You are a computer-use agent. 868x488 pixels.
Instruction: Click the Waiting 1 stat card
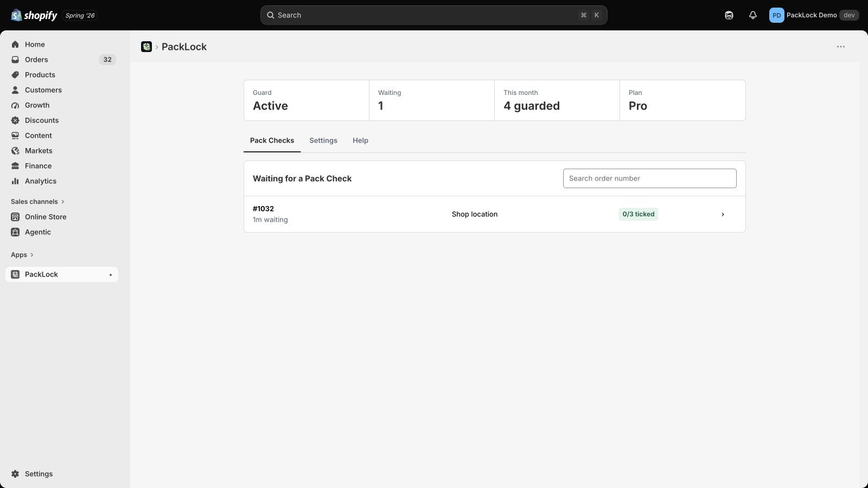click(x=432, y=100)
